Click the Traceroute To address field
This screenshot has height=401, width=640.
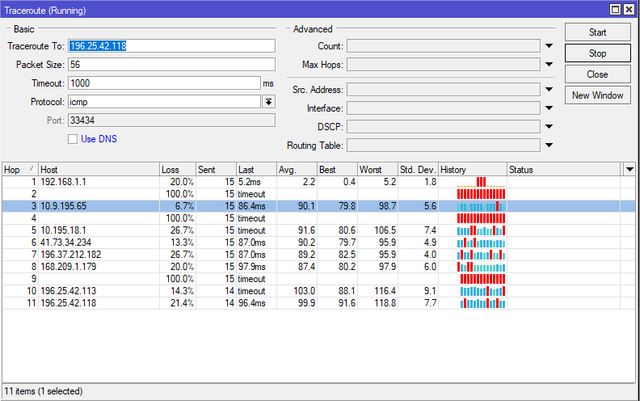(x=171, y=46)
